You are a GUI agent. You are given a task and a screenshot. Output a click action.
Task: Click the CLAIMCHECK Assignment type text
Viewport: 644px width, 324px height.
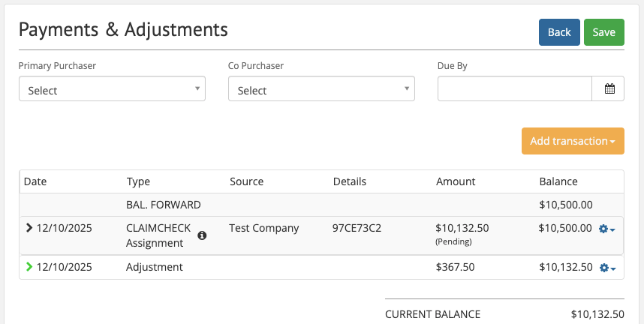click(158, 235)
